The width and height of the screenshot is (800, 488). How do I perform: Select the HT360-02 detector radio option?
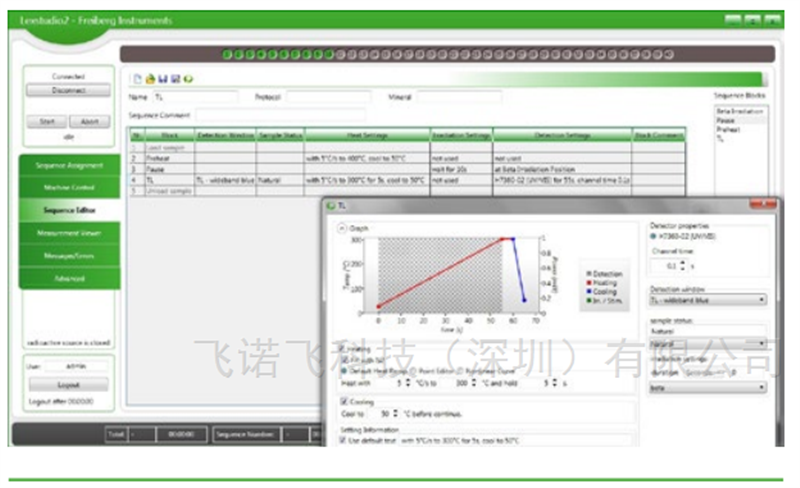click(654, 236)
